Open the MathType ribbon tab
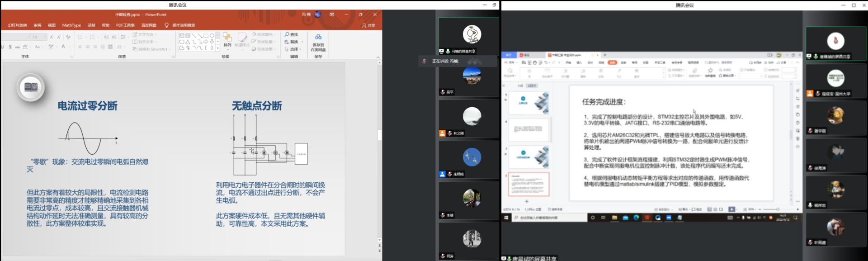 (x=71, y=25)
